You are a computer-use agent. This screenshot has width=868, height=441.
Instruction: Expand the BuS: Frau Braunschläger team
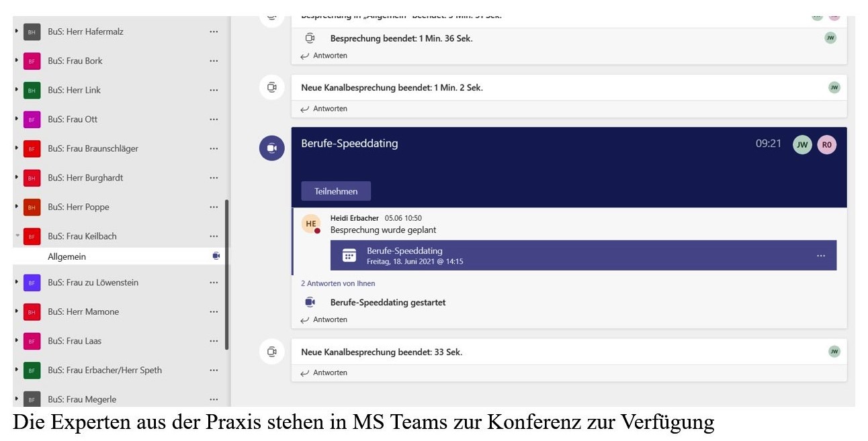[x=17, y=148]
